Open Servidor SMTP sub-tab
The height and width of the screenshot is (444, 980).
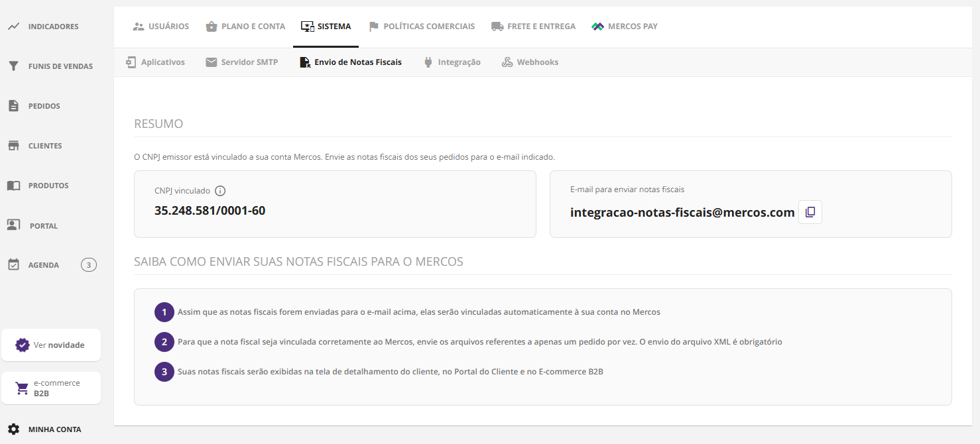tap(242, 62)
